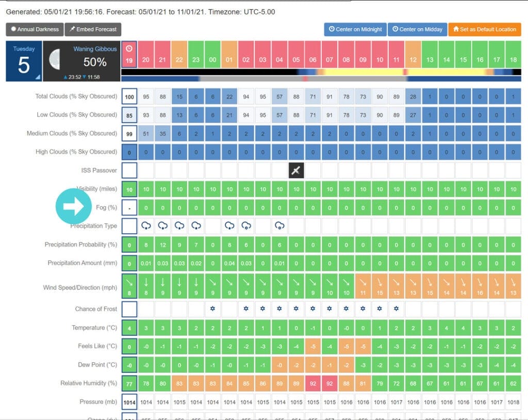Click the Embed Forecast button
Screen dimensions: 528x420
[x=93, y=29]
